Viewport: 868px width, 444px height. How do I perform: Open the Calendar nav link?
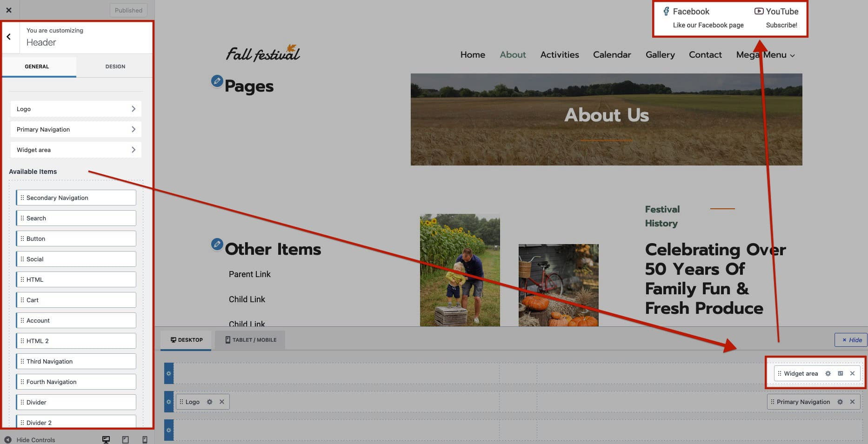pos(612,55)
